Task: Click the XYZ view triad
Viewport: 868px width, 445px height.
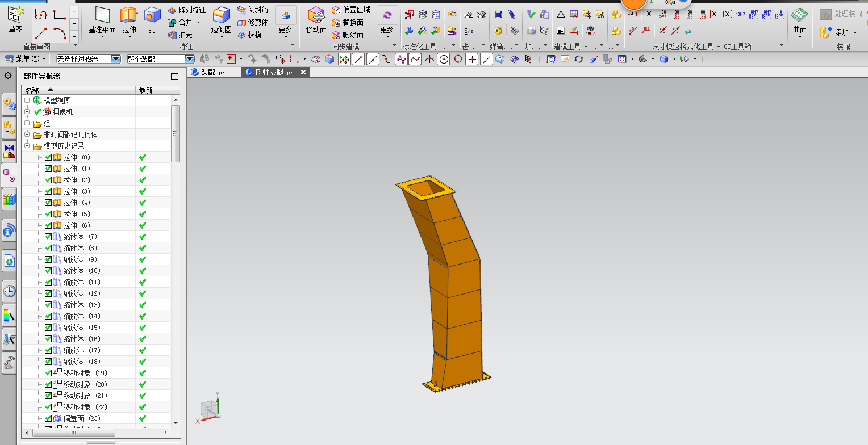Action: click(x=208, y=408)
